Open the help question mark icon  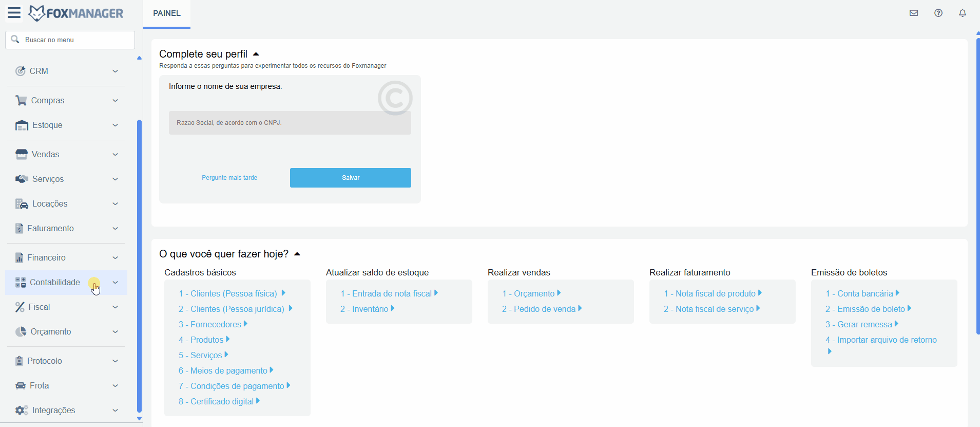coord(938,13)
